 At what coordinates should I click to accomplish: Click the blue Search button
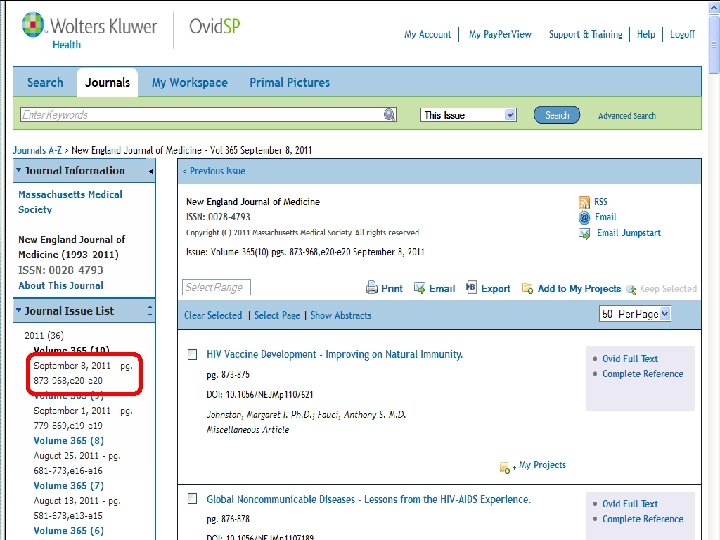pyautogui.click(x=557, y=115)
